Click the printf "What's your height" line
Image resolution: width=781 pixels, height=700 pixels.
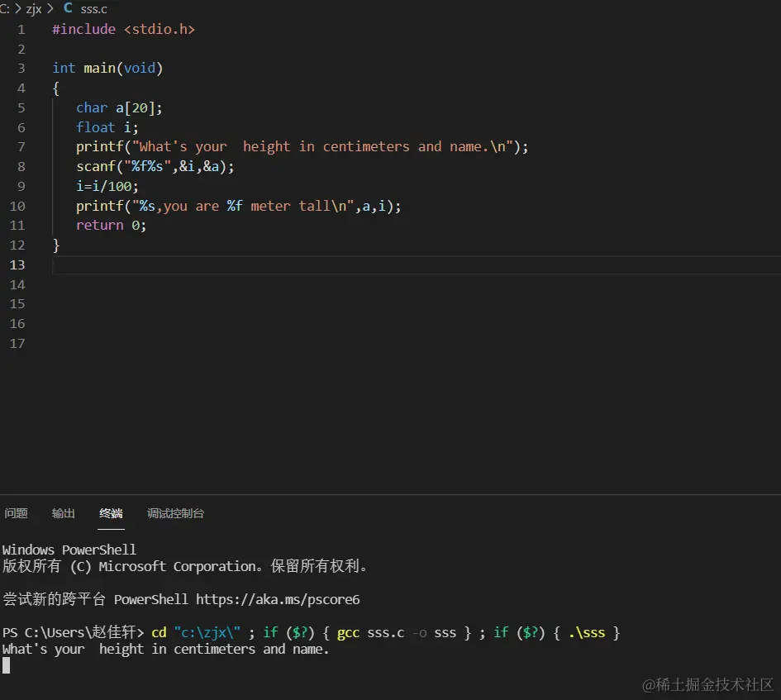[302, 147]
